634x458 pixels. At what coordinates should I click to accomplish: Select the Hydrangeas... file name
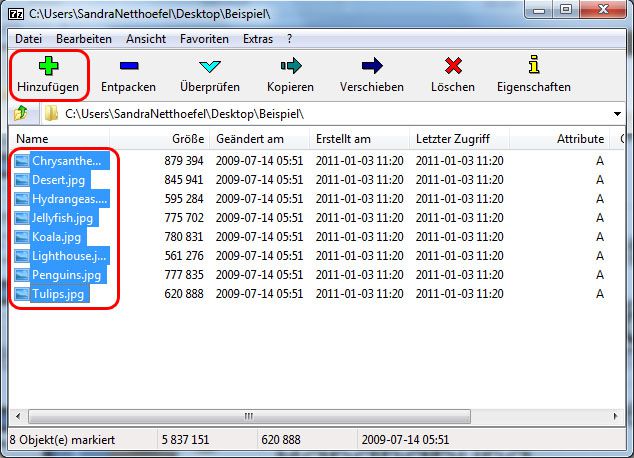point(70,199)
